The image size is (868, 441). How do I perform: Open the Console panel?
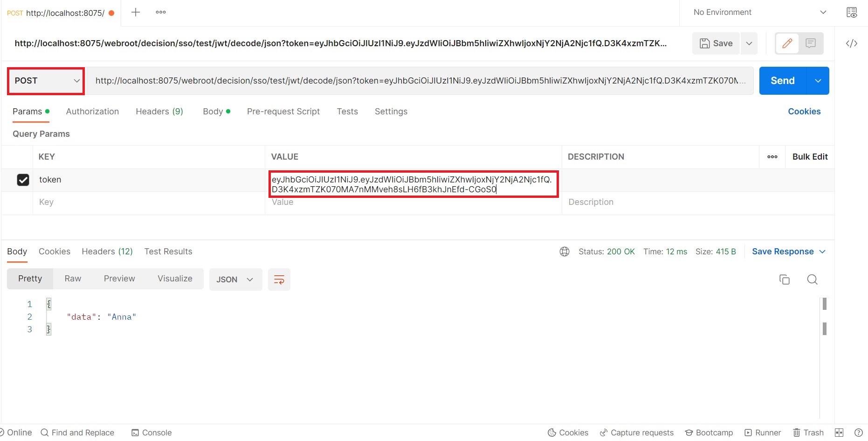pos(152,433)
